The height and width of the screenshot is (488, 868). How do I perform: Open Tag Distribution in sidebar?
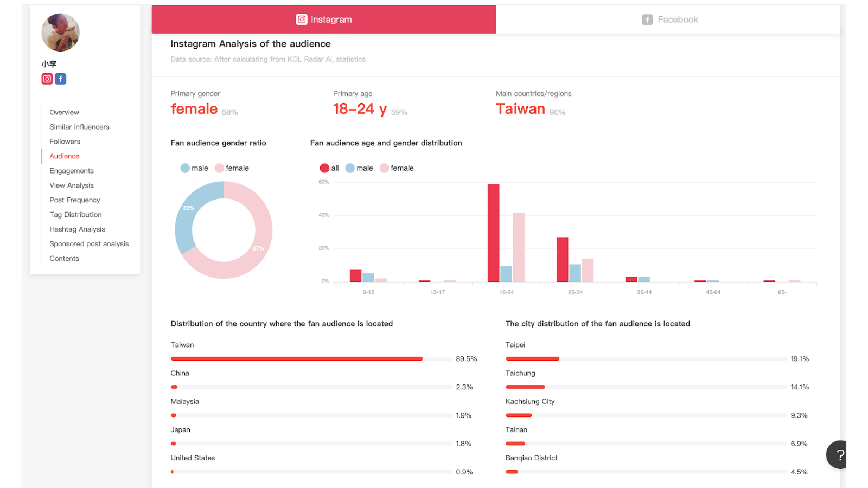(75, 215)
